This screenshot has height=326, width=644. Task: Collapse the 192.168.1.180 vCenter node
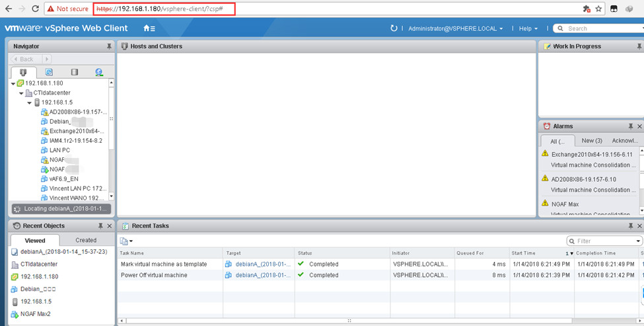point(13,83)
